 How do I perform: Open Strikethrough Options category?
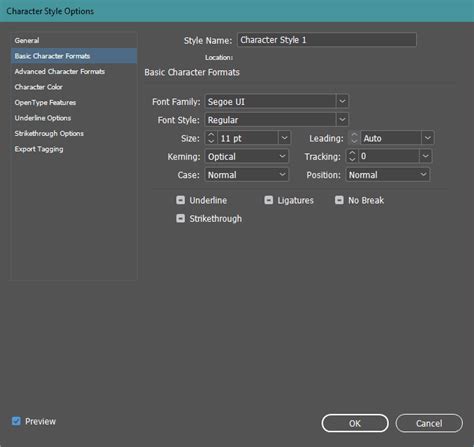click(x=74, y=133)
